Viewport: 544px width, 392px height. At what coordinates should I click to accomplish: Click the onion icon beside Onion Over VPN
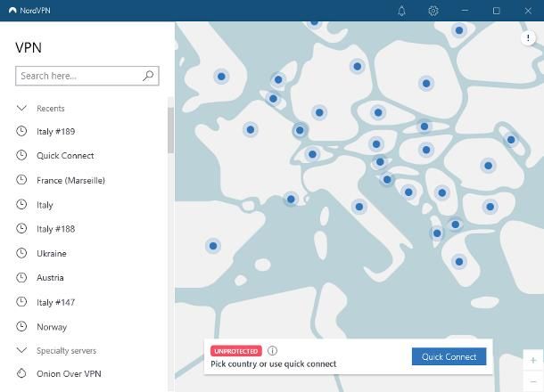21,373
